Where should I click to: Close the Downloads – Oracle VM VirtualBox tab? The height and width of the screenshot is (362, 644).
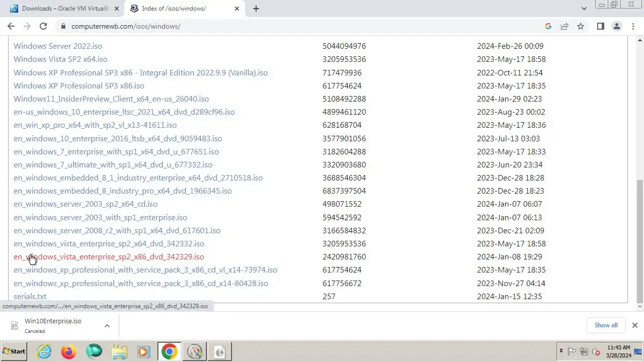pyautogui.click(x=117, y=9)
